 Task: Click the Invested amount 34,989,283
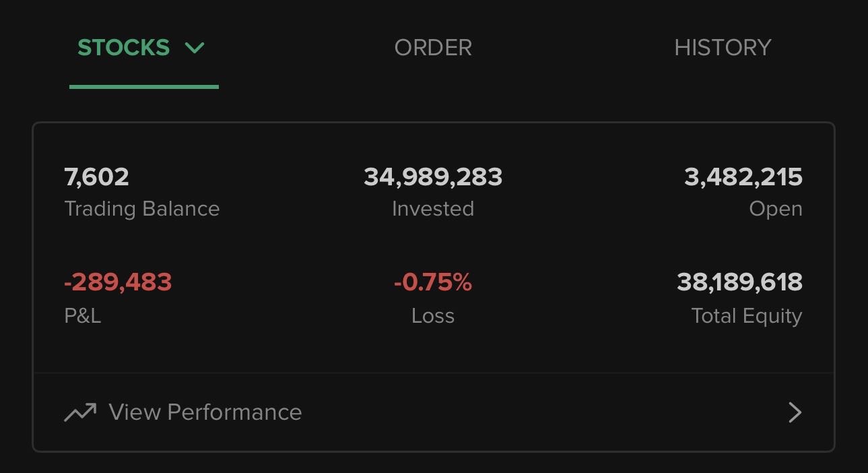click(x=433, y=177)
